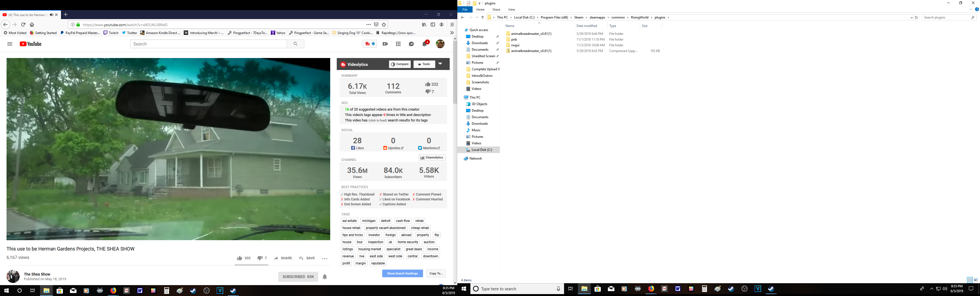This screenshot has width=980, height=296.
Task: Open the View tab in File Explorer
Action: [511, 10]
